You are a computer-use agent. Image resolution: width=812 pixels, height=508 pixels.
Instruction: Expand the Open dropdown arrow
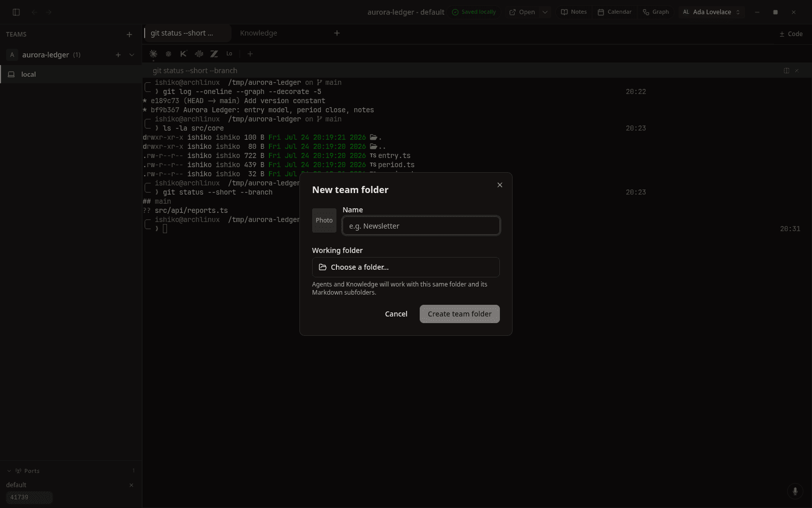pos(545,12)
